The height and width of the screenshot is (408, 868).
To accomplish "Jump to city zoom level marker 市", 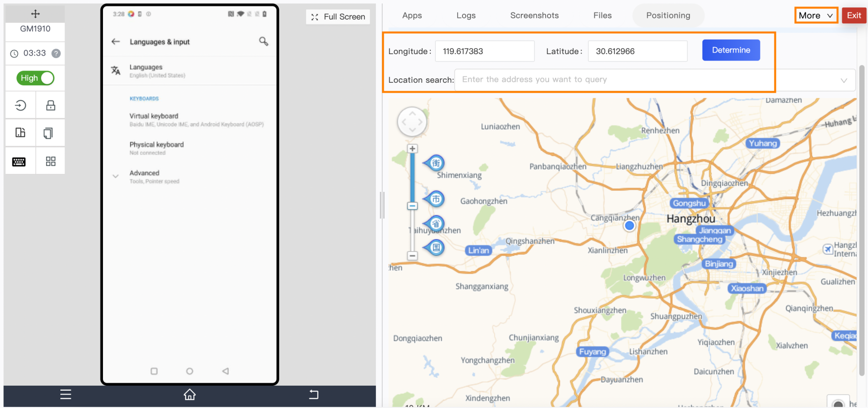I will (434, 199).
